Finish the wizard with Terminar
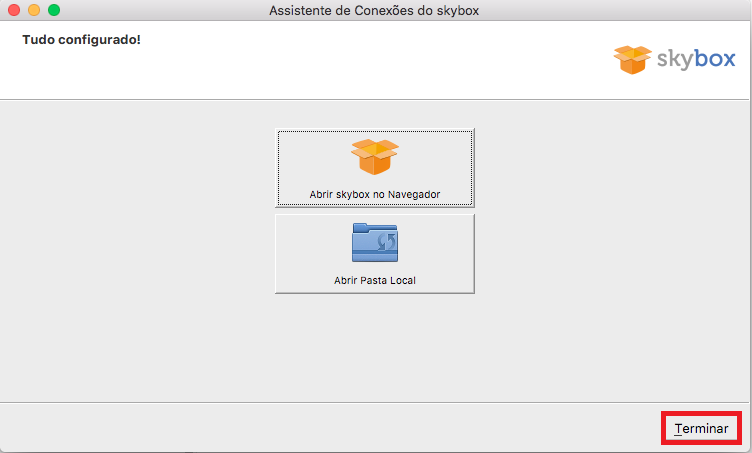 [x=700, y=428]
